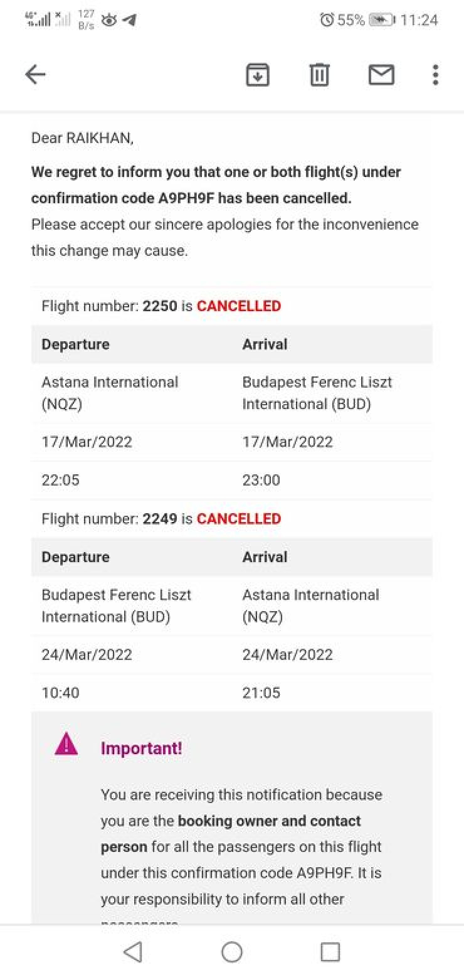Mark the email as unread via the envelope icon

pos(381,75)
